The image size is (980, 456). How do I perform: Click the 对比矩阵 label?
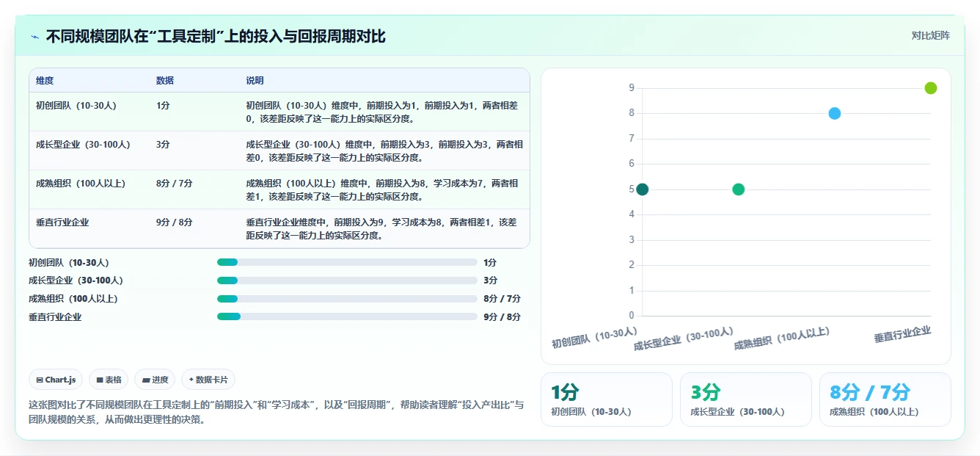(930, 36)
